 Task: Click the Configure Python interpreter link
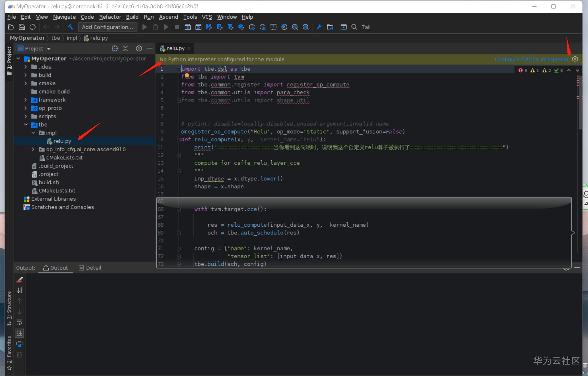(x=531, y=59)
